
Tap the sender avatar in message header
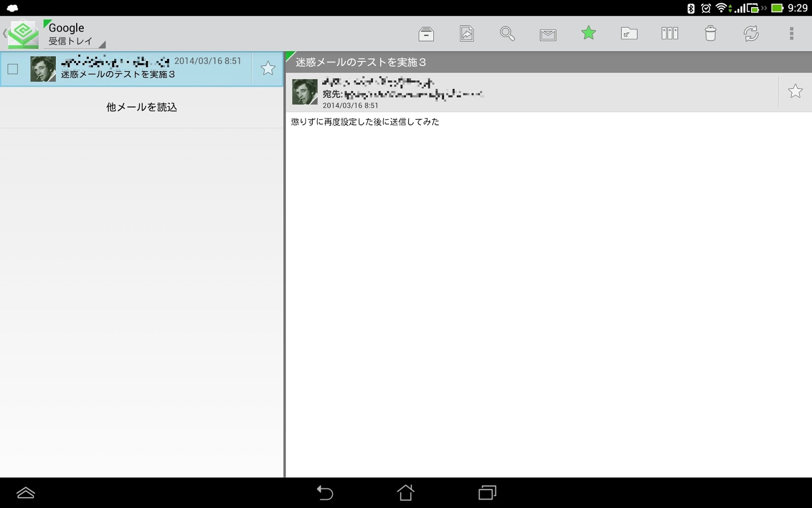tap(304, 92)
